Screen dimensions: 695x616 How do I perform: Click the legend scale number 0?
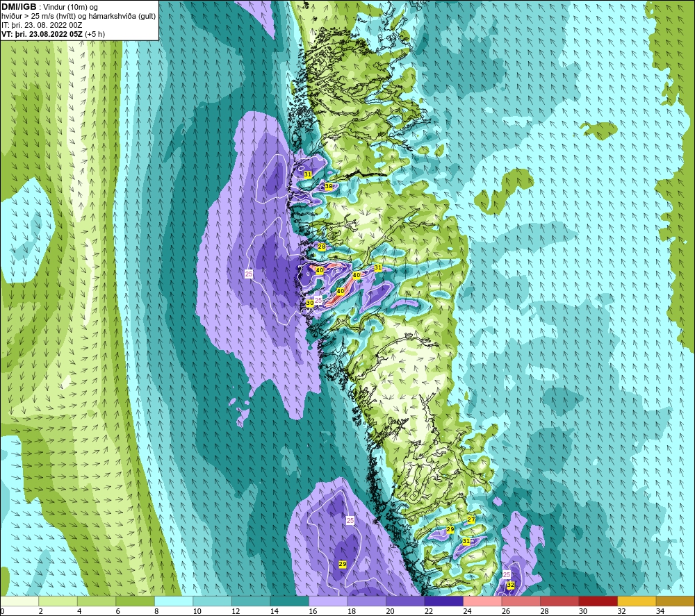pos(2,611)
